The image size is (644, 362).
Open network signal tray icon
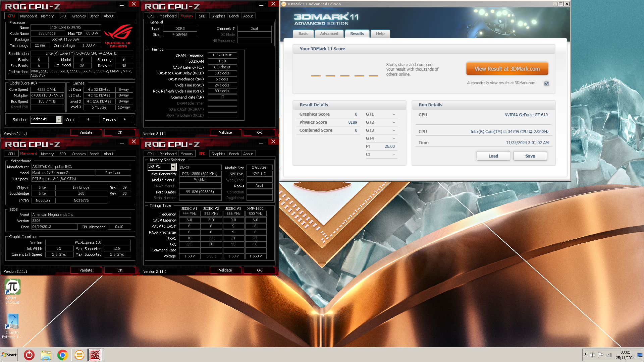[609, 355]
